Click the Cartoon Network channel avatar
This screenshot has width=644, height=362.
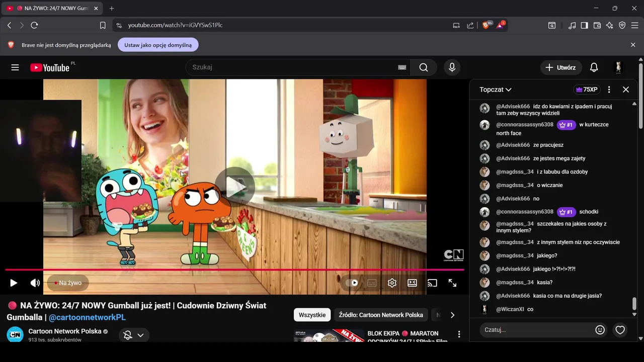click(x=15, y=335)
